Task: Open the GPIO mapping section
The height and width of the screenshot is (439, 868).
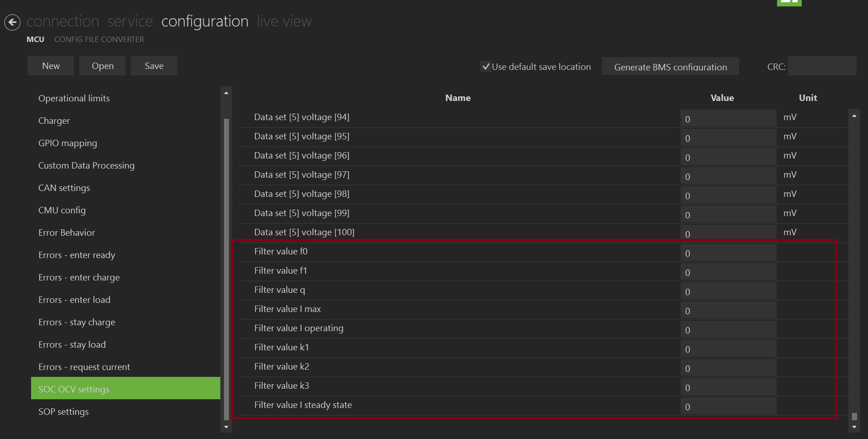Action: pyautogui.click(x=68, y=143)
